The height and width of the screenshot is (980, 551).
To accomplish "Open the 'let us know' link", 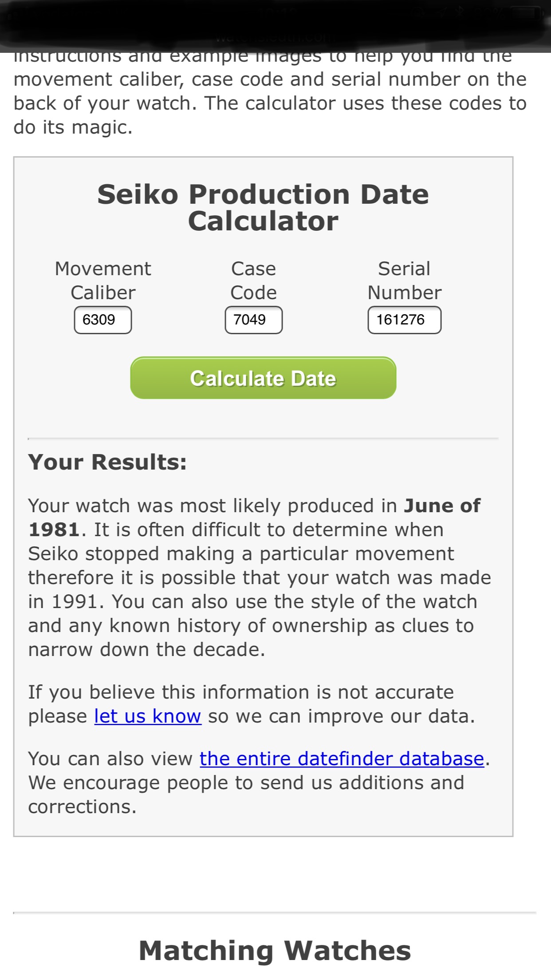I will 148,716.
